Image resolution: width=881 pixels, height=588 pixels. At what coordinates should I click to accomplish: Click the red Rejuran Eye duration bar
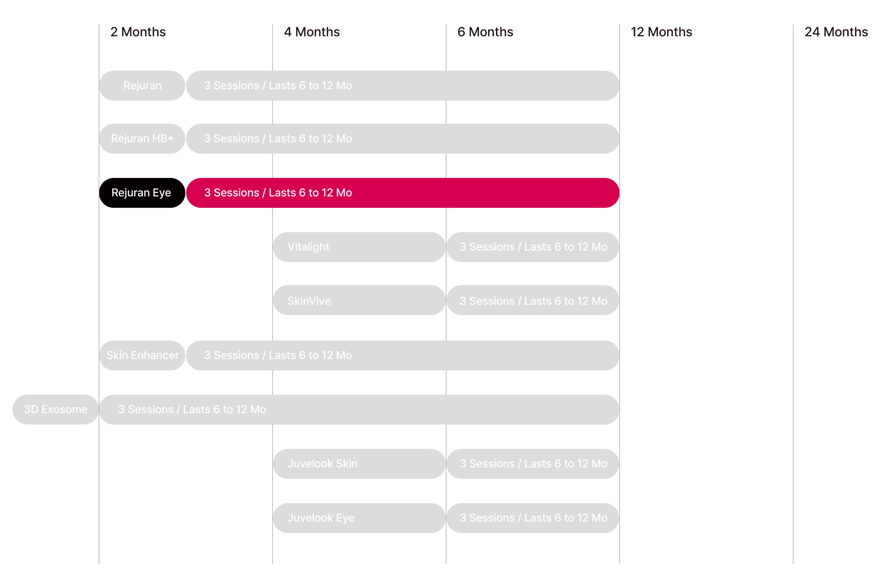(403, 193)
